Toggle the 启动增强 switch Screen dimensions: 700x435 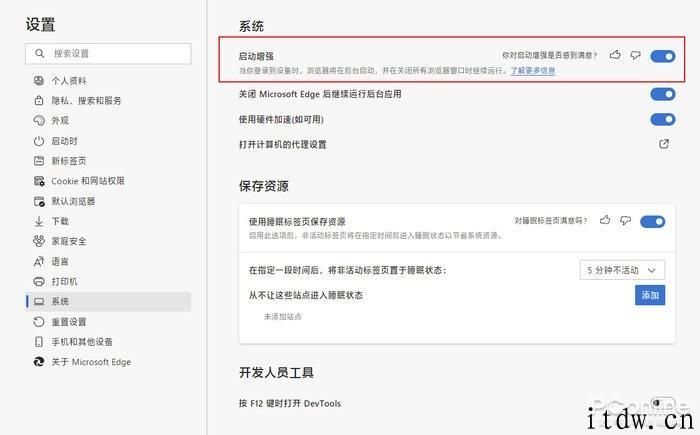662,56
